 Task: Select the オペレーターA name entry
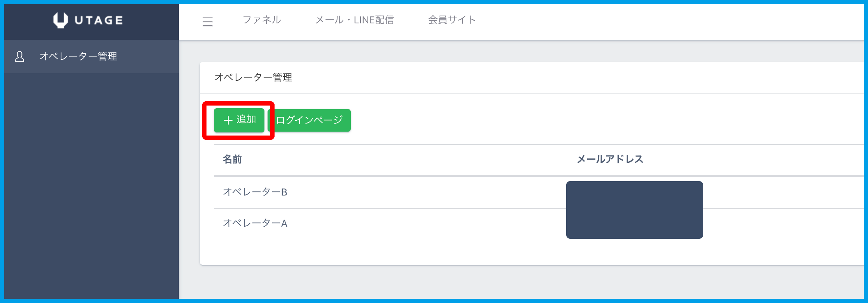[x=255, y=223]
